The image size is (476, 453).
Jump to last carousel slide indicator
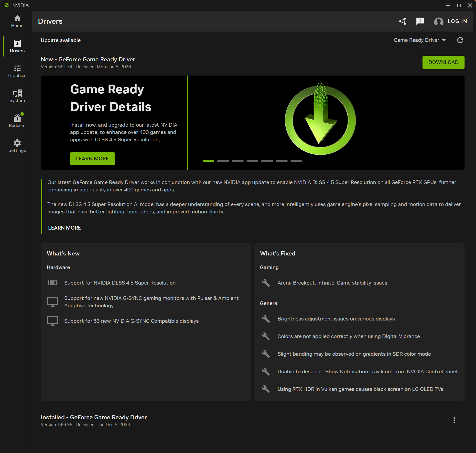click(296, 161)
